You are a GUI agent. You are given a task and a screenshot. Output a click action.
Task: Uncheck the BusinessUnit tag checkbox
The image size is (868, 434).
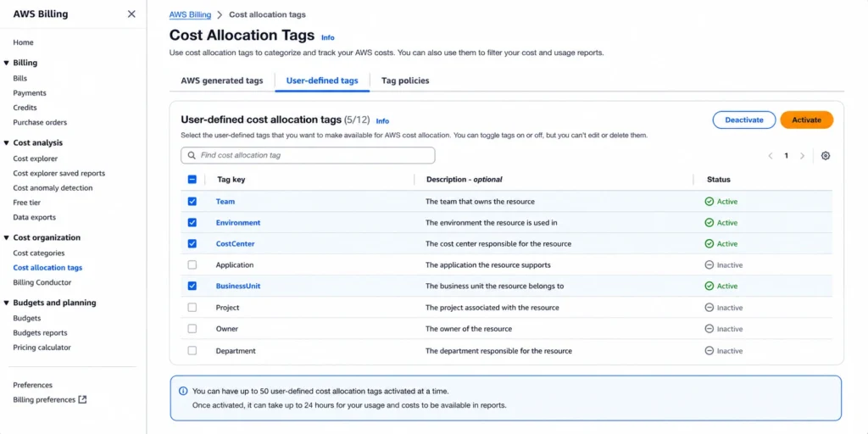click(x=192, y=287)
